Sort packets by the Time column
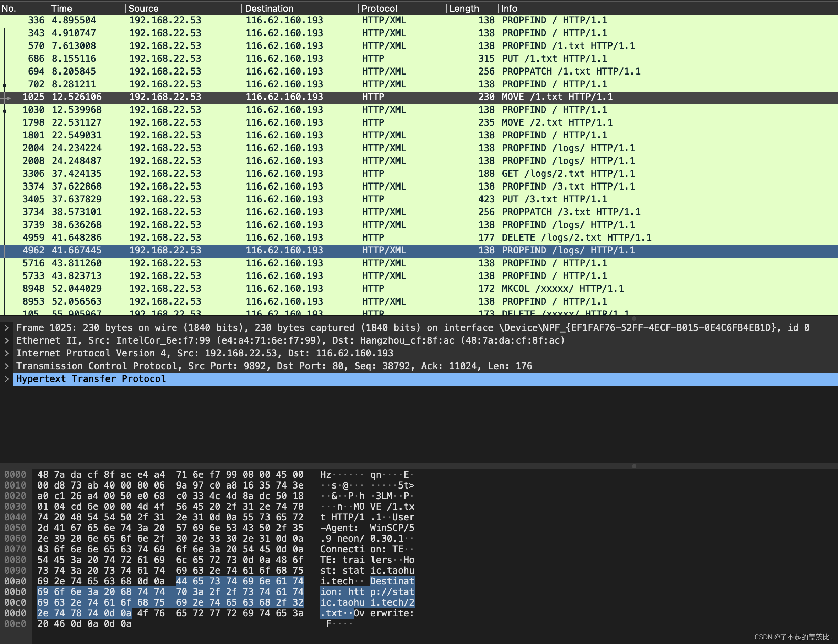This screenshot has height=644, width=838. tap(87, 9)
